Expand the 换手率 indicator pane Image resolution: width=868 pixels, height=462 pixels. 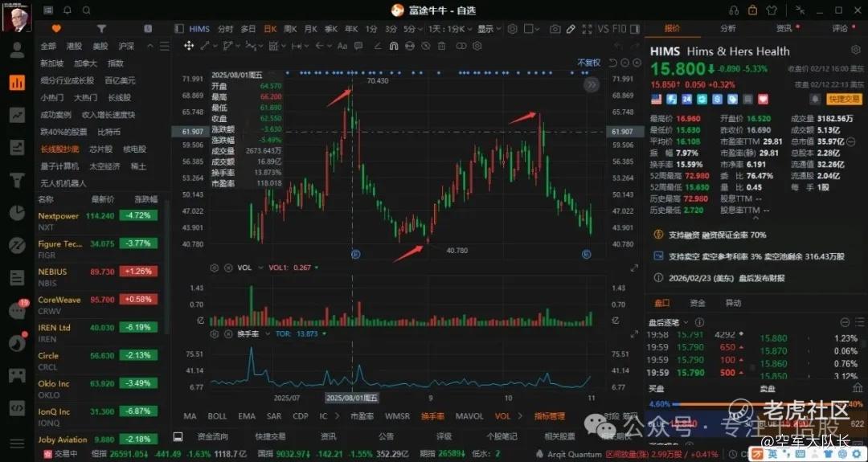point(634,334)
